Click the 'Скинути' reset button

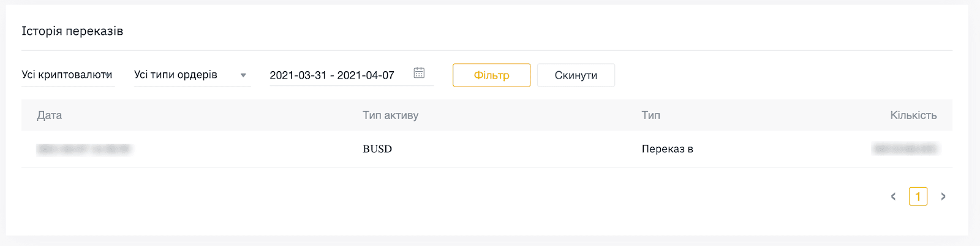point(576,75)
